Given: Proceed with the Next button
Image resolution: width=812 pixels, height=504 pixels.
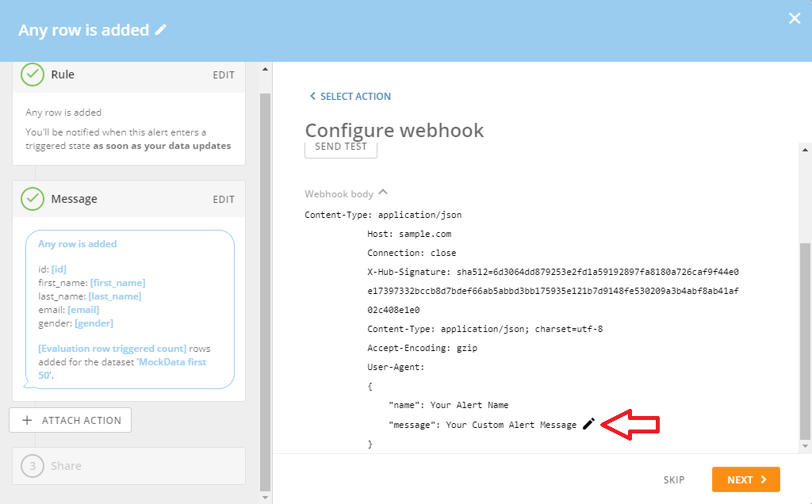Looking at the screenshot, I should [745, 479].
